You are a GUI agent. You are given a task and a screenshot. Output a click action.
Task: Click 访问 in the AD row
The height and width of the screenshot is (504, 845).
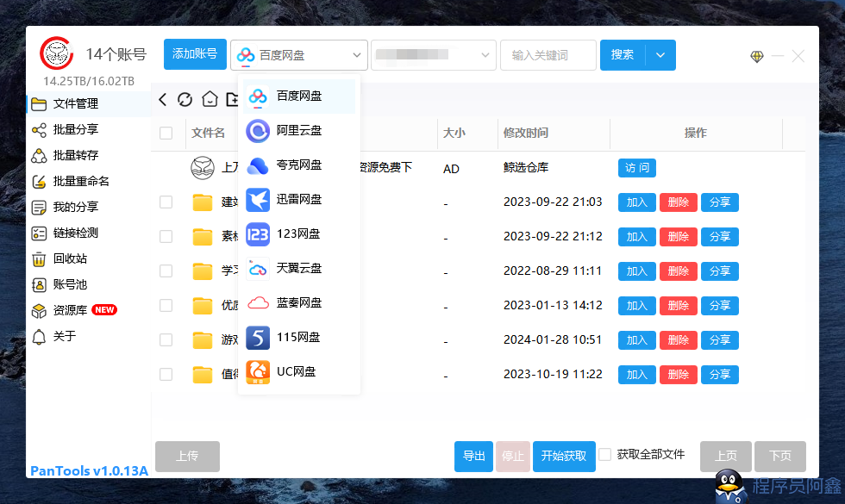(637, 168)
